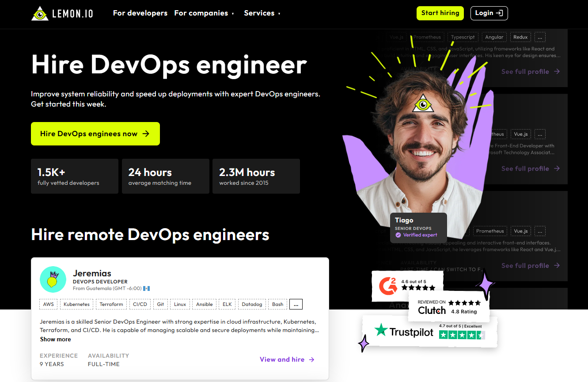588x382 pixels.
Task: Click the Lemon.io eye logo icon
Action: pos(40,14)
